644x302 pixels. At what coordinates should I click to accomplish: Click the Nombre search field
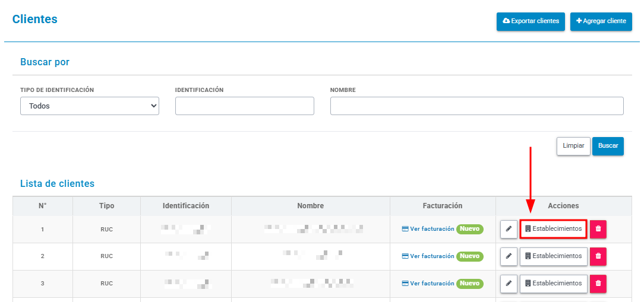(x=477, y=106)
